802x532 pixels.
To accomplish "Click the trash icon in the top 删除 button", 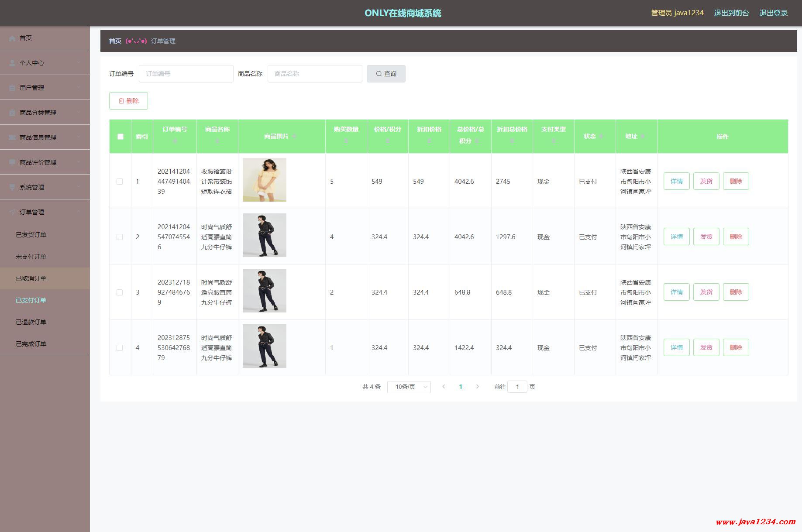I will click(x=121, y=101).
